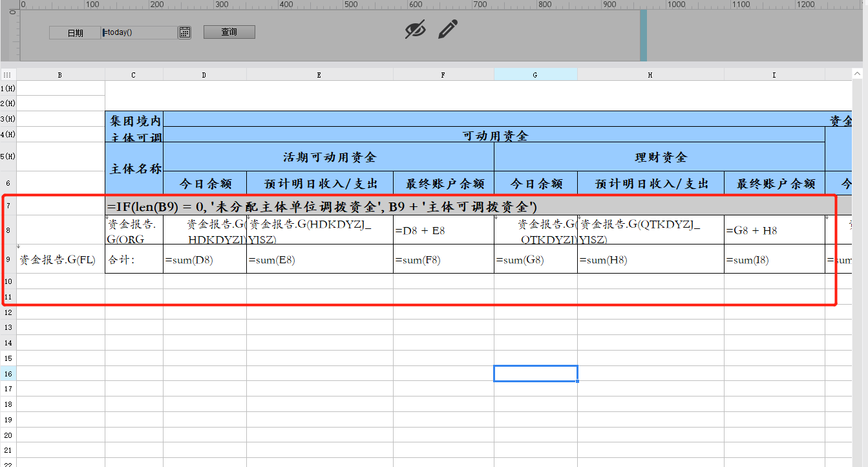Click 今日余额 header in column D
868x467 pixels.
pyautogui.click(x=204, y=183)
